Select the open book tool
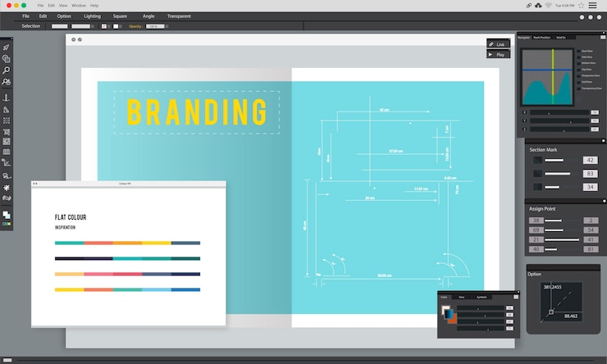This screenshot has width=607, height=364. point(7,152)
